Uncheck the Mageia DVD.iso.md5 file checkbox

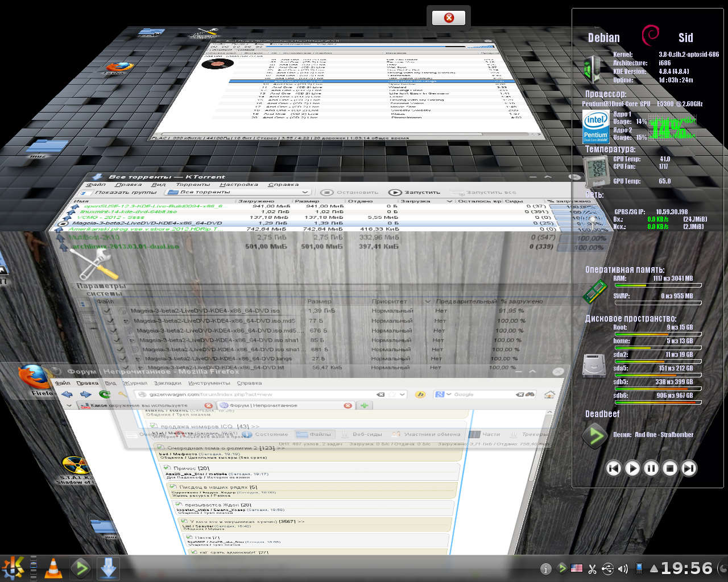(111, 321)
